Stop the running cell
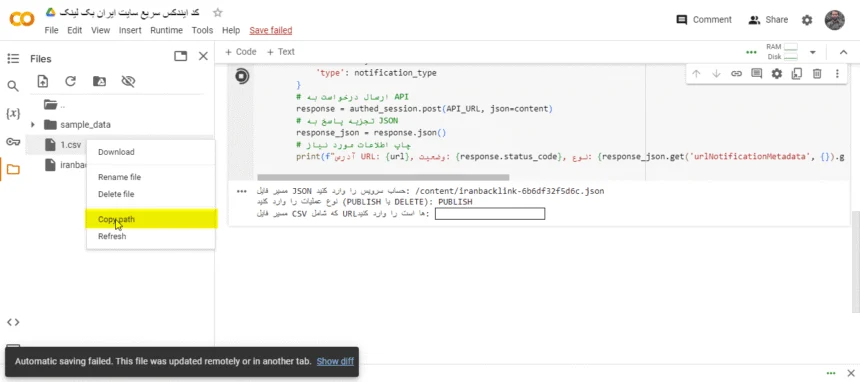This screenshot has height=382, width=860. coord(242,76)
